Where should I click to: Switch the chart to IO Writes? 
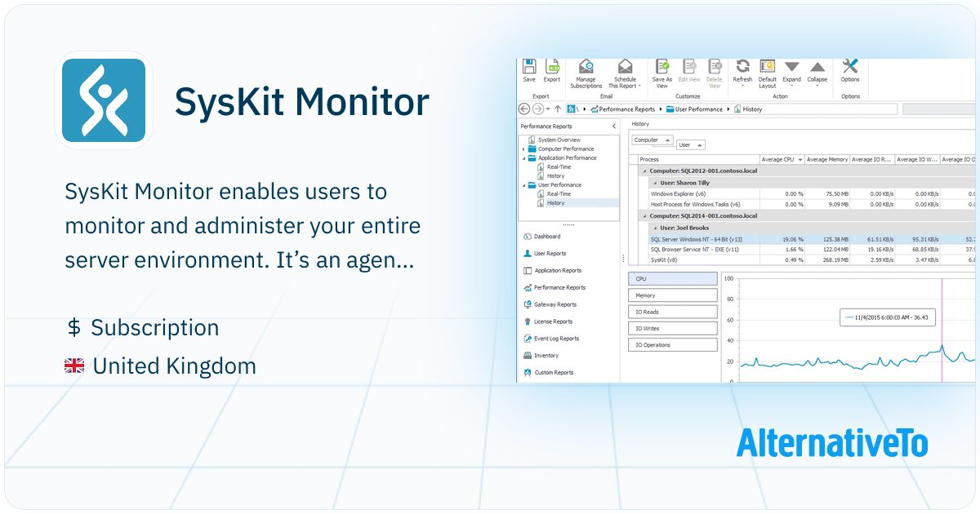(x=673, y=328)
